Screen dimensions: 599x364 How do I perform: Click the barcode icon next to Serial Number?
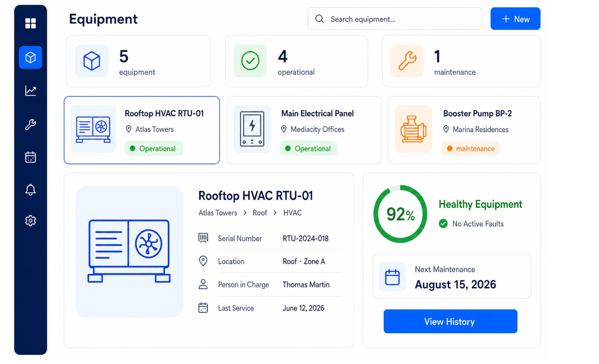click(203, 238)
